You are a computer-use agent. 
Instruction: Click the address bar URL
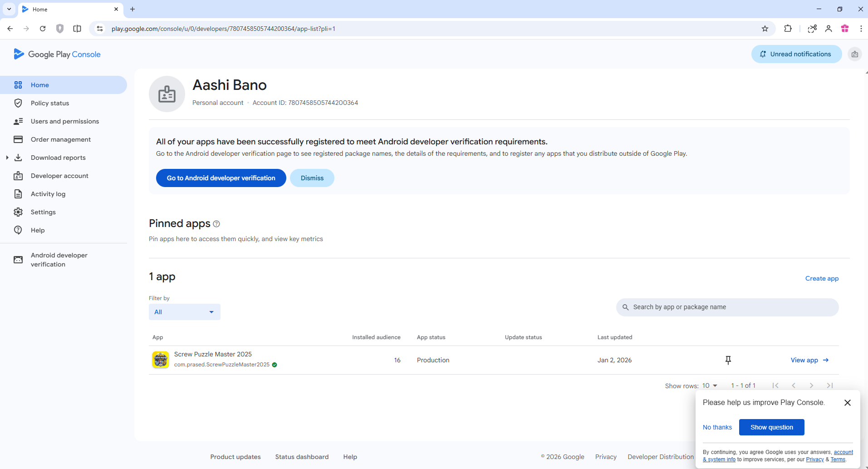(x=223, y=29)
